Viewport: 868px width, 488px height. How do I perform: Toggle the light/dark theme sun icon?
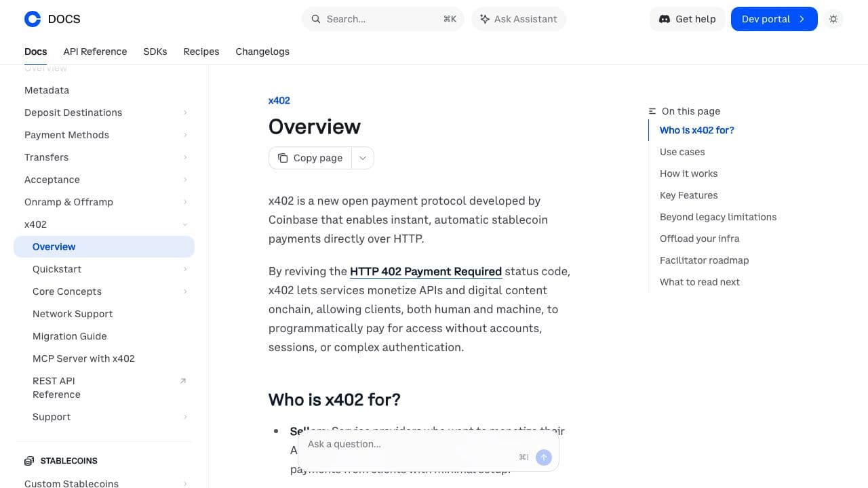point(833,19)
